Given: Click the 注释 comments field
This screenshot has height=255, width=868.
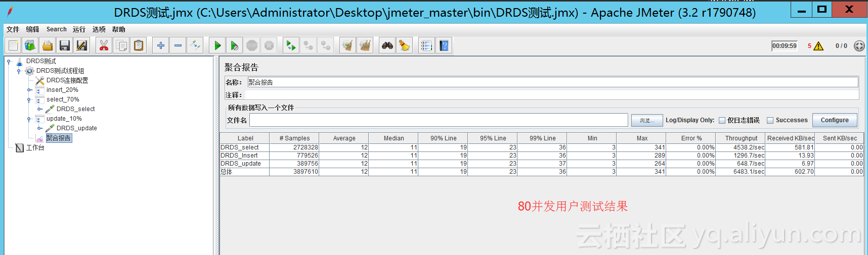Looking at the screenshot, I should point(552,95).
